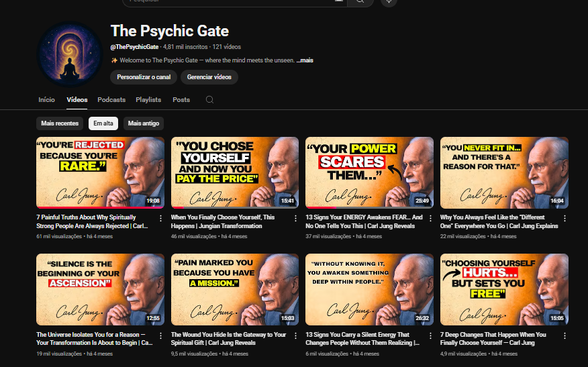
Task: Click the 'You Chose Yourself' thumbnail
Action: click(235, 173)
